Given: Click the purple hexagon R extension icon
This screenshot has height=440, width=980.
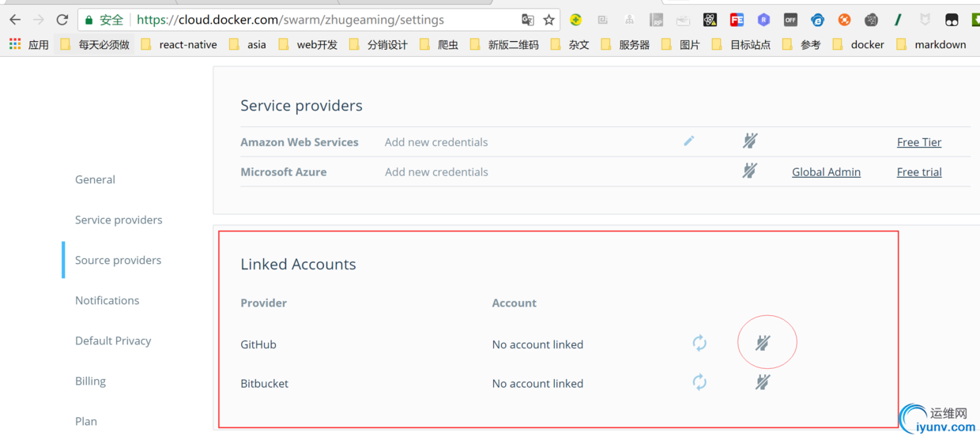Looking at the screenshot, I should (763, 20).
